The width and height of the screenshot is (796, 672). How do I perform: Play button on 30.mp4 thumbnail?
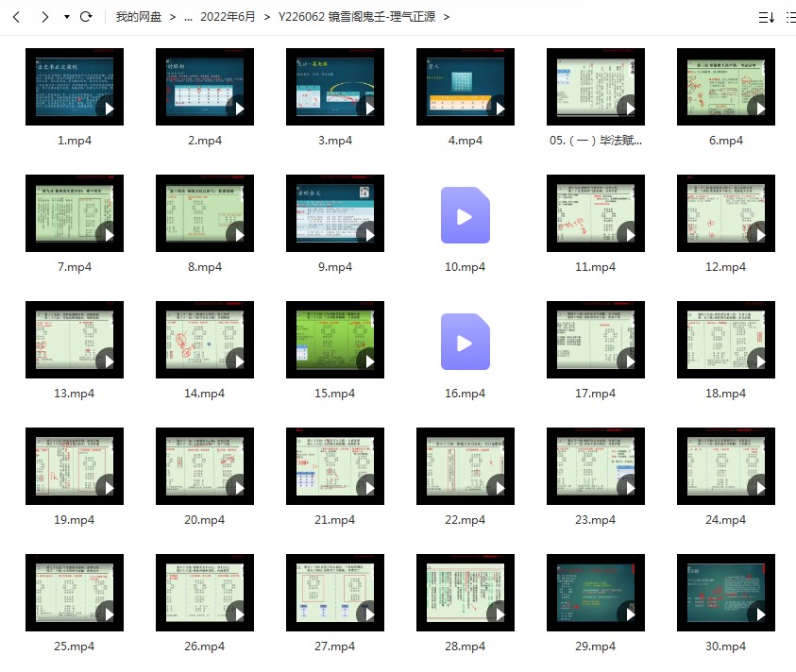[x=760, y=614]
